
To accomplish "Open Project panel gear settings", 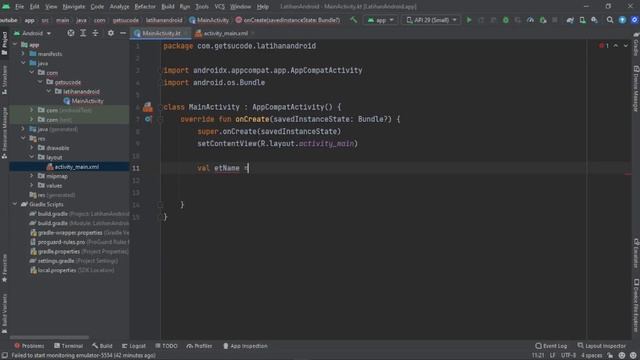I will point(111,33).
